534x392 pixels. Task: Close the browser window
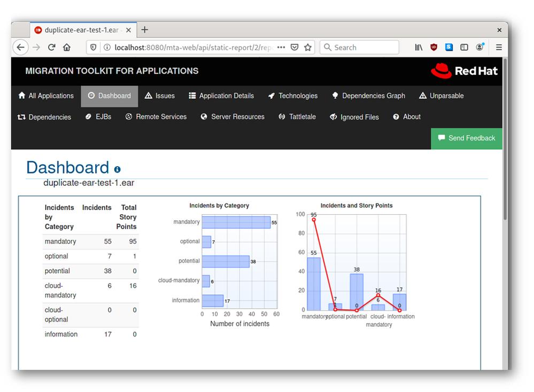click(499, 30)
